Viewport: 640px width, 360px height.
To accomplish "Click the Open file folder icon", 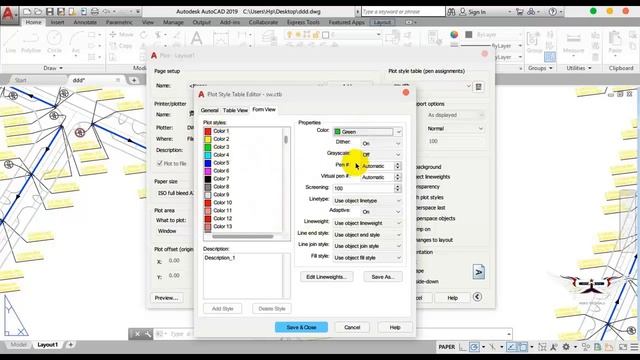I will 38,12.
